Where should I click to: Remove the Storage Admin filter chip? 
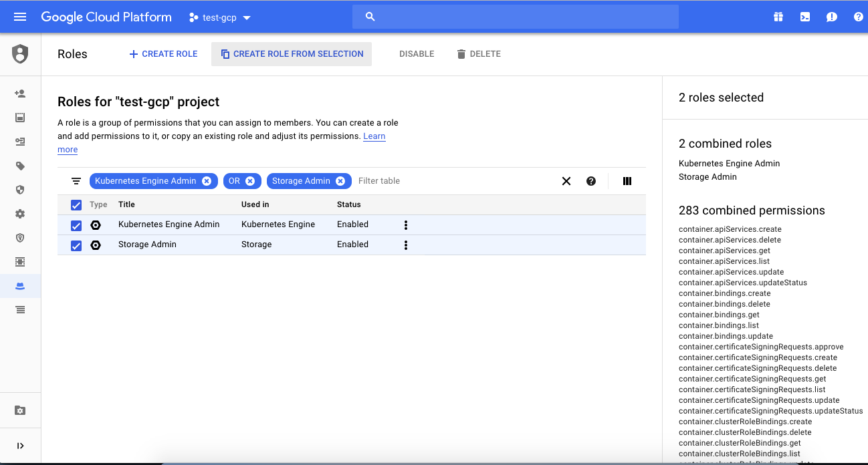[340, 181]
